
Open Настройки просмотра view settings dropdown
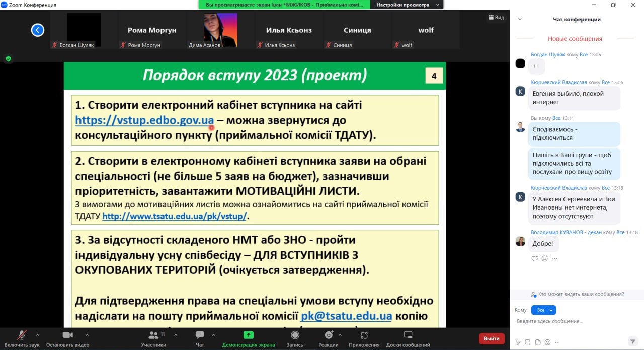[407, 5]
